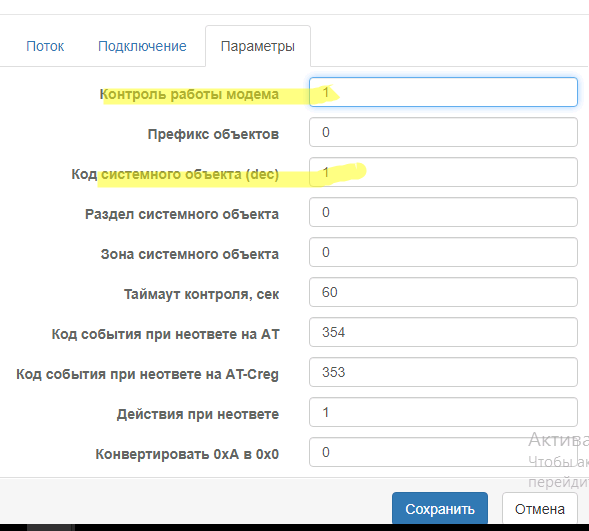Screen dimensions: 589x531
Task: Click the AT-Creg event code field showing 353
Action: click(x=443, y=372)
